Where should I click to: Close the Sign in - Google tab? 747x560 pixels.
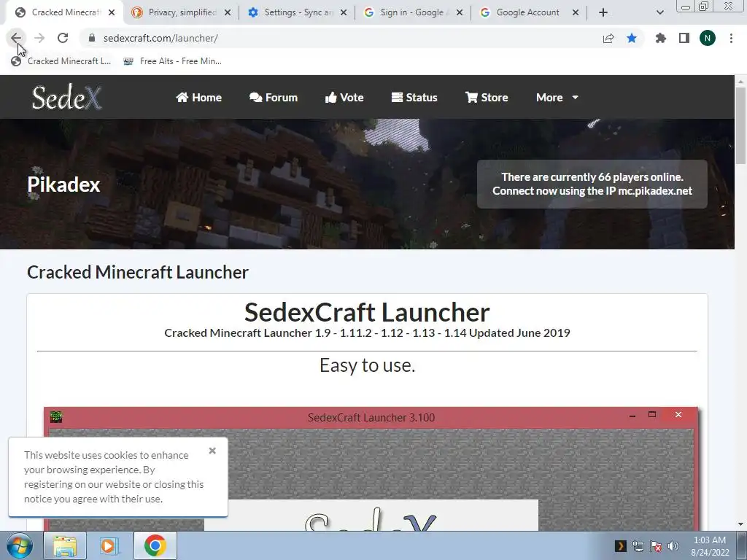pos(460,12)
